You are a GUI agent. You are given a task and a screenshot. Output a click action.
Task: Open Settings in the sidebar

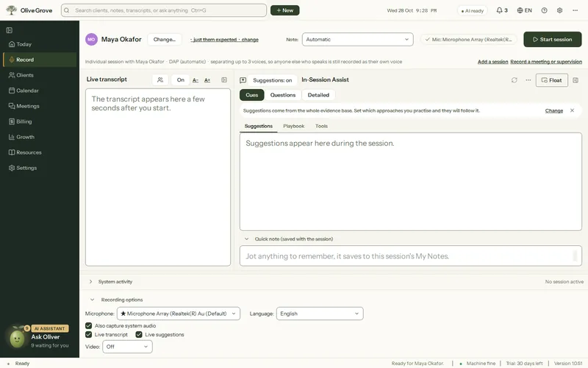pos(40,168)
